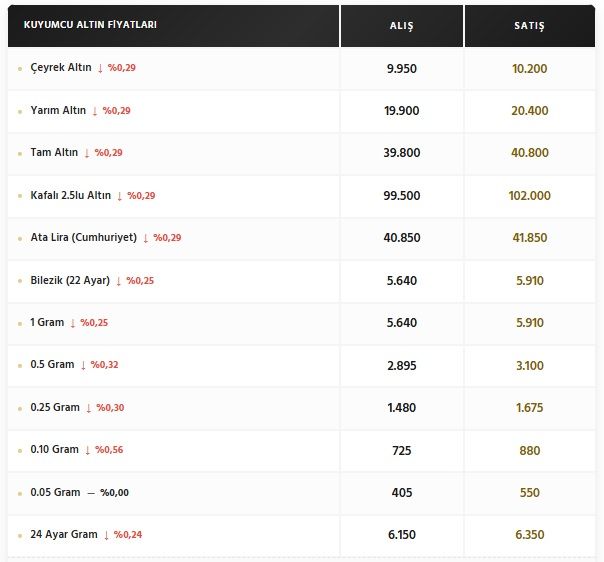The image size is (604, 562).
Task: Select the Bilezik (22 Ayar) label
Action: pos(70,280)
